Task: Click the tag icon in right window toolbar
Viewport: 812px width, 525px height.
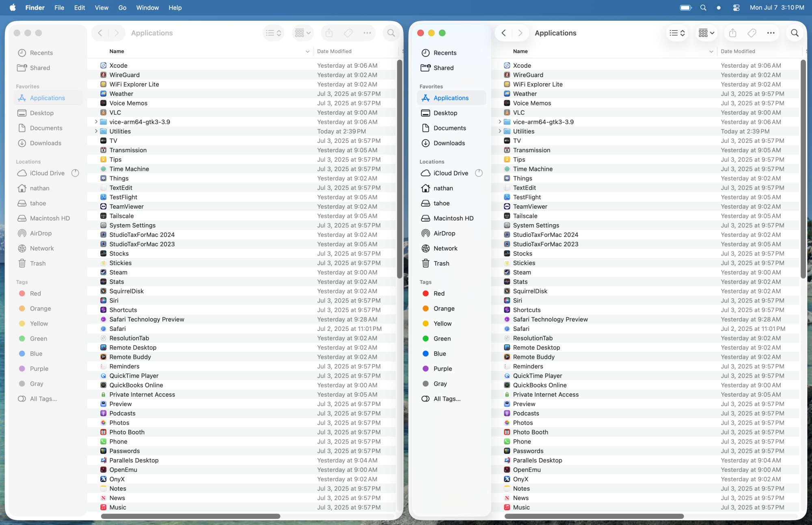Action: coord(752,33)
